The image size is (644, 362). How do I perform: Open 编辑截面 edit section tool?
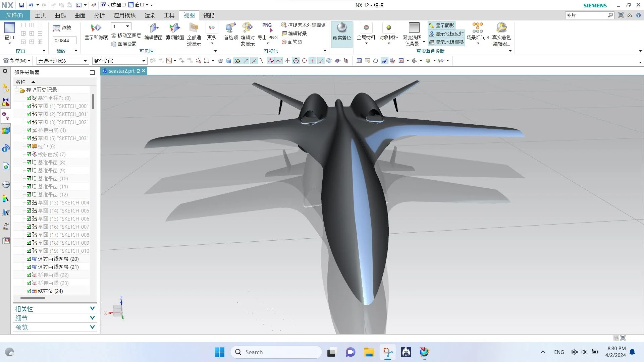[x=154, y=28]
